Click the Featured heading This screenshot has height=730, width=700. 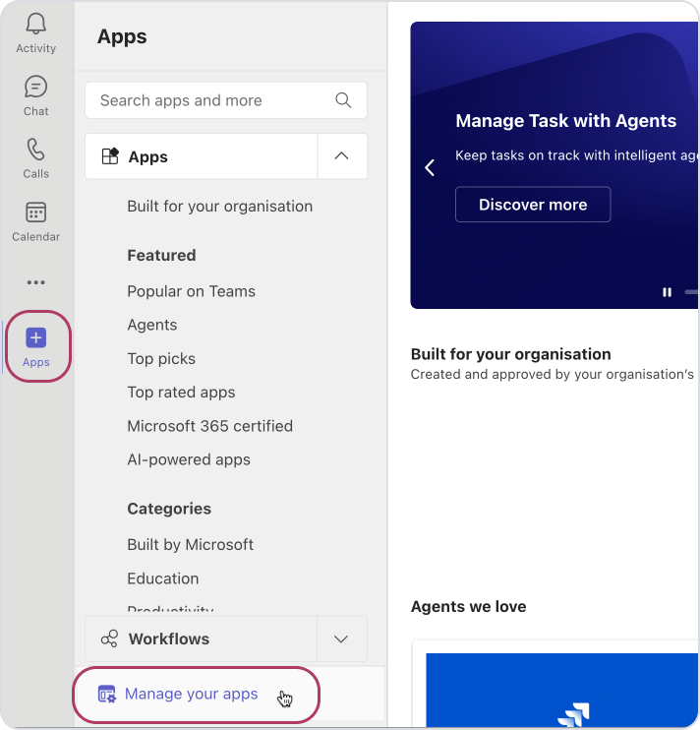click(161, 255)
